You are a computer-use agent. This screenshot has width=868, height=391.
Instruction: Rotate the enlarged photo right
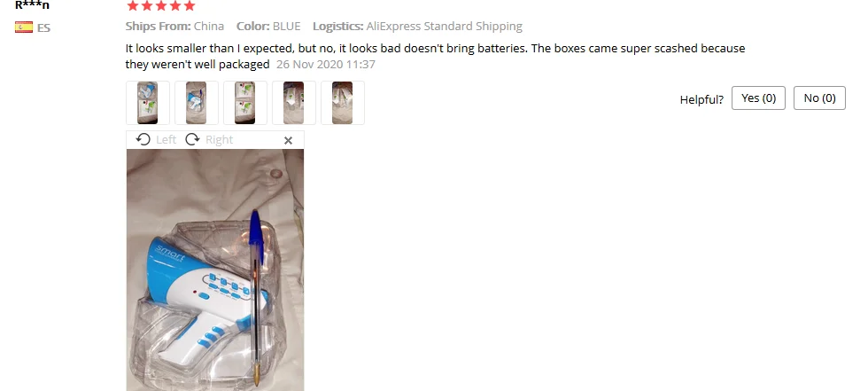coord(209,139)
